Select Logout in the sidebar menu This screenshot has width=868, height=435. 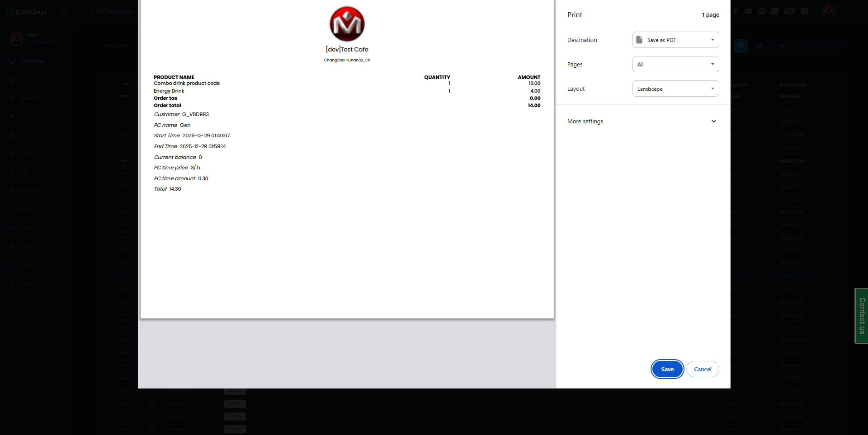[27, 283]
